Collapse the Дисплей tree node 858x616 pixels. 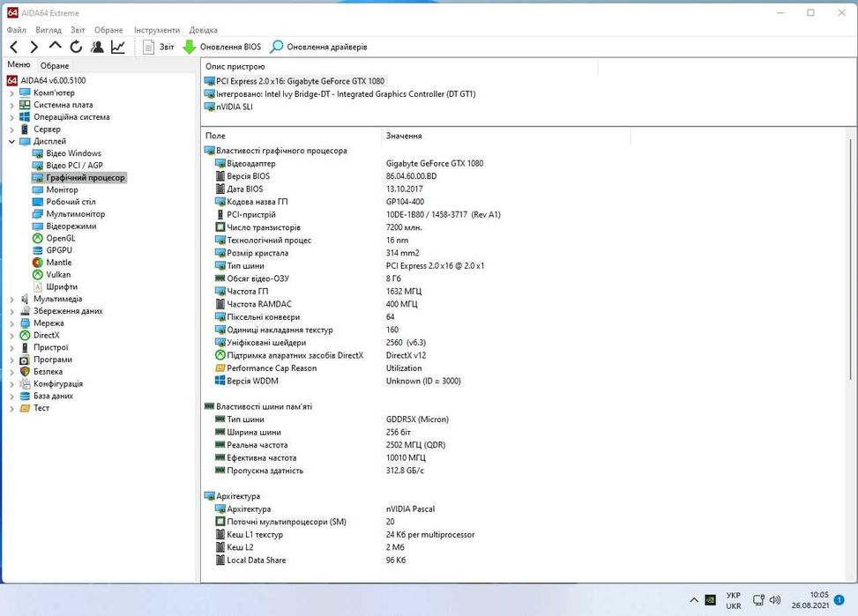(x=11, y=141)
